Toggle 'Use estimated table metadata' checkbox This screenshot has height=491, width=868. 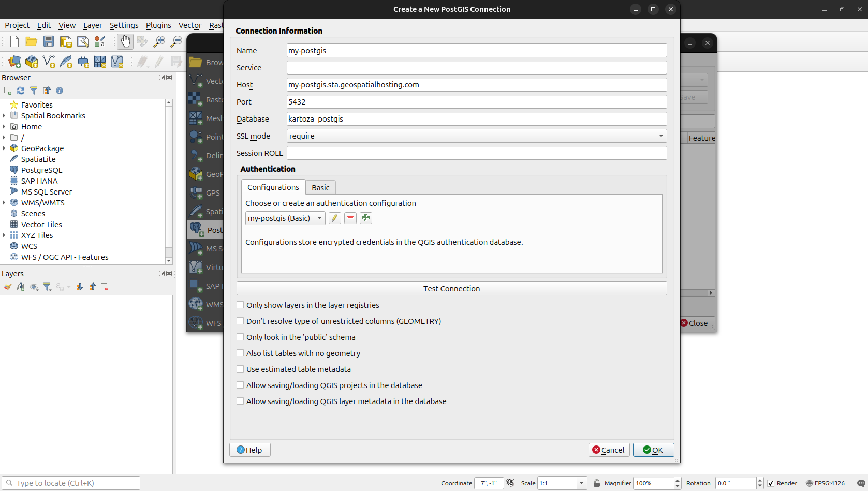click(240, 369)
